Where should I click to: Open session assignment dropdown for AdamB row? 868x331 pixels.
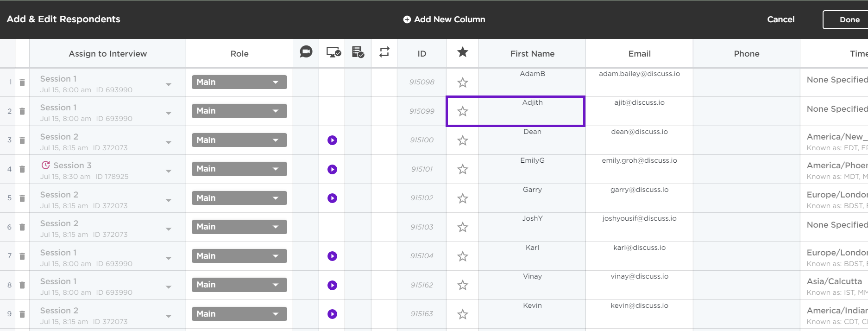click(169, 84)
